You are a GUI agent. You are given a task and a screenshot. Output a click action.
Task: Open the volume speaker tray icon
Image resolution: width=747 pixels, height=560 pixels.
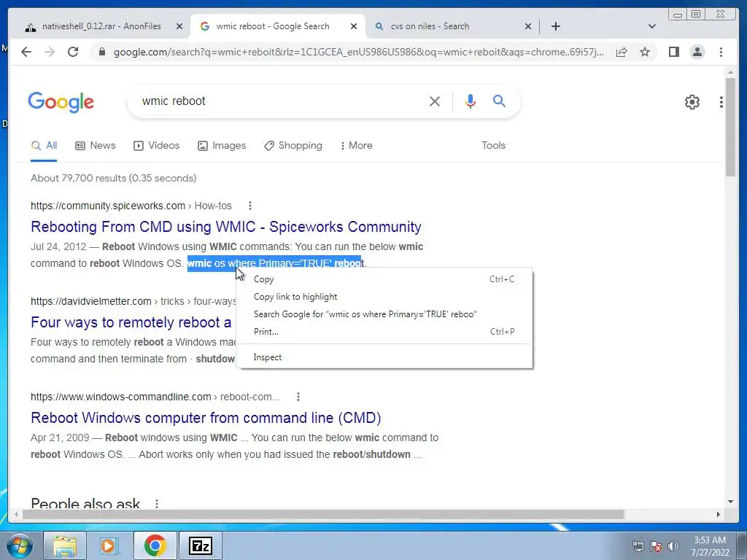click(x=673, y=546)
